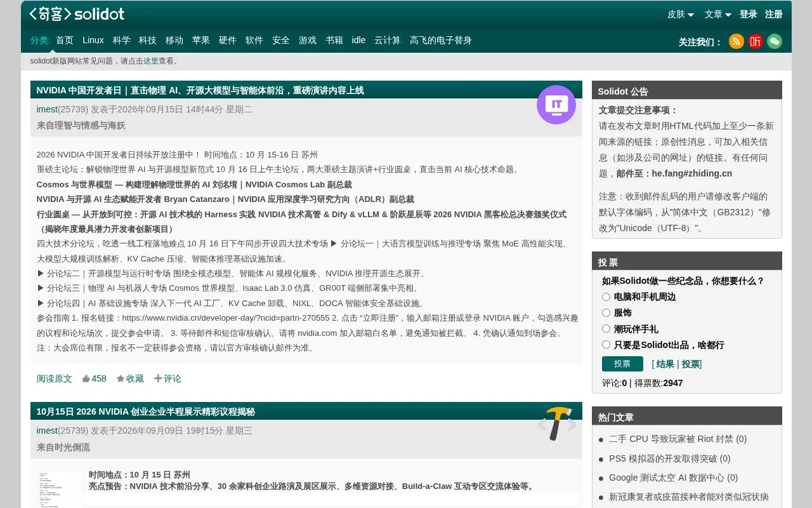Open the 安全 category
This screenshot has width=812, height=508.
(281, 40)
